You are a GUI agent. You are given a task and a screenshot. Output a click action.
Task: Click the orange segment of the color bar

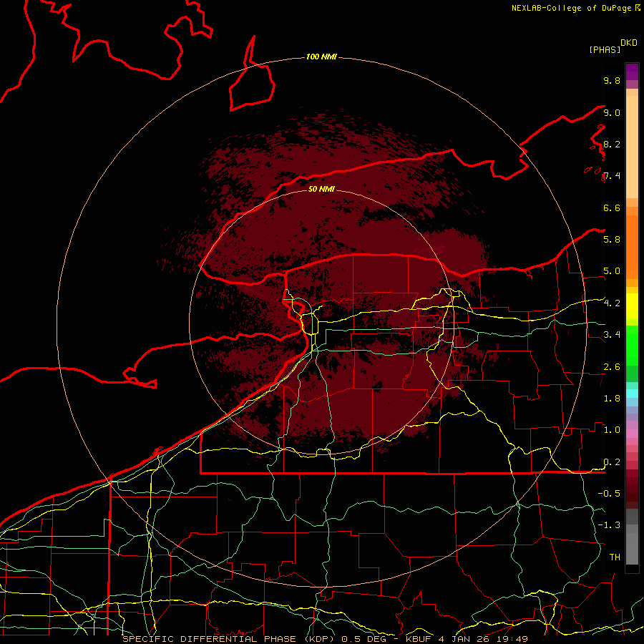[632, 247]
